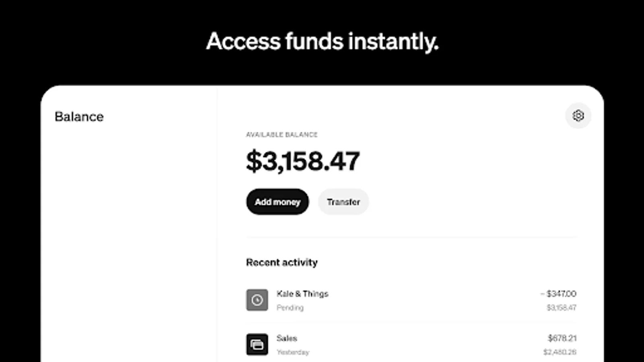
Task: Select Balance in the left sidebar
Action: click(79, 117)
